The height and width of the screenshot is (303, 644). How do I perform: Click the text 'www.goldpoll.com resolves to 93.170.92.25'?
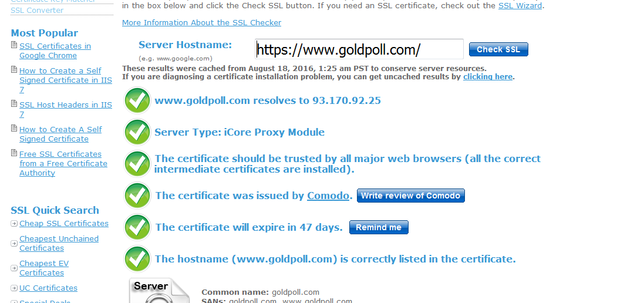pyautogui.click(x=267, y=100)
